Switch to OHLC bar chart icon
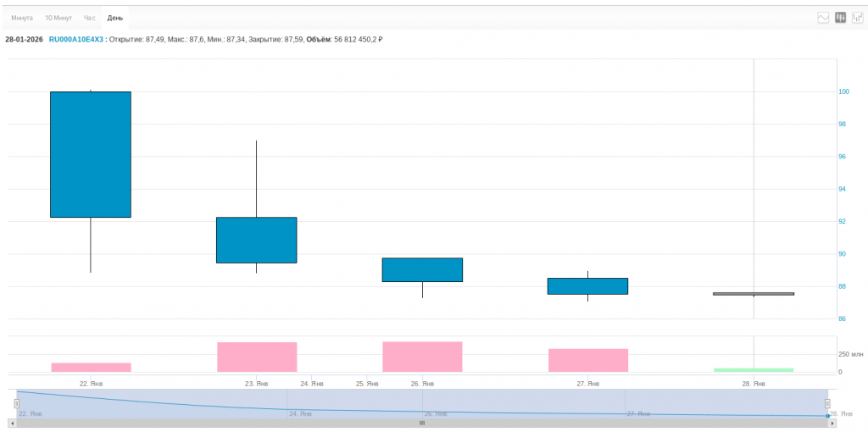The width and height of the screenshot is (868, 432). [x=858, y=18]
